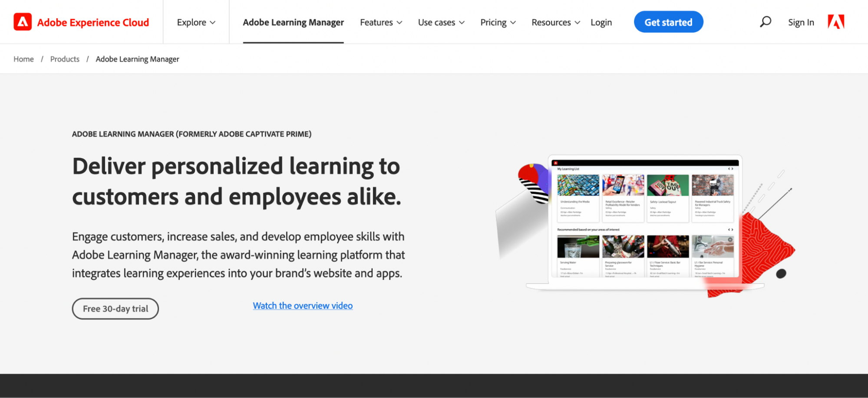The width and height of the screenshot is (868, 398).
Task: Click the Adobe Experience Cloud red logo icon
Action: (23, 22)
